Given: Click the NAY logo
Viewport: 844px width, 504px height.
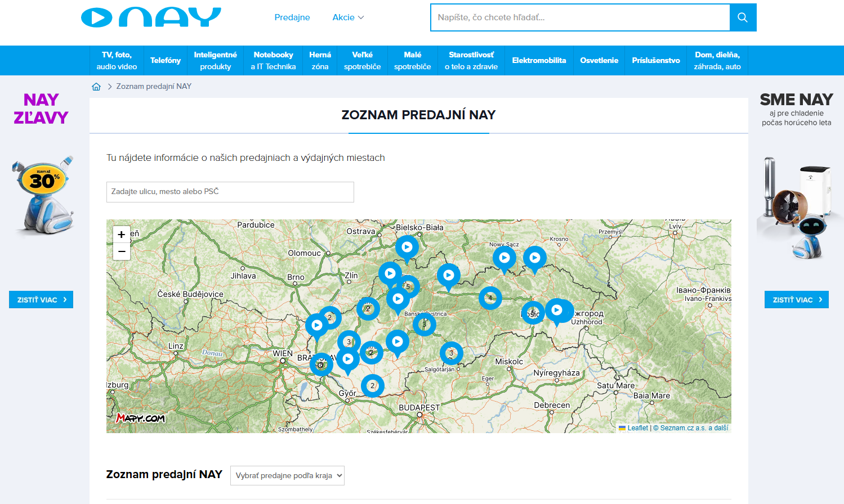Looking at the screenshot, I should [x=151, y=17].
